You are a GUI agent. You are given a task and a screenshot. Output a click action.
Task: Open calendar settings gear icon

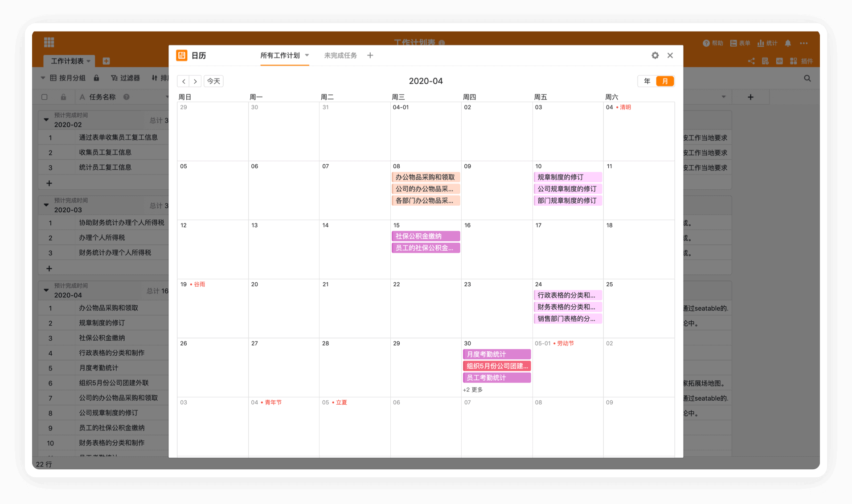click(x=655, y=56)
